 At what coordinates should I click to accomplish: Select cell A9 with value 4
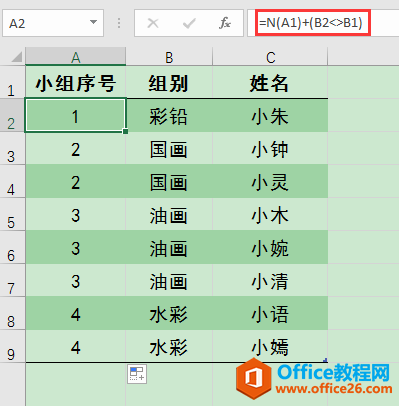pos(76,346)
